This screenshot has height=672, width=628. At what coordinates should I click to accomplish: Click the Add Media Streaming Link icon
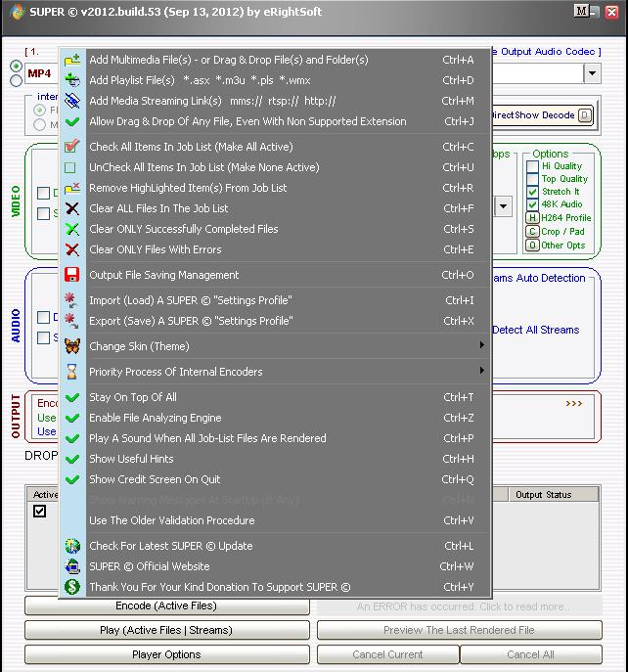point(72,101)
